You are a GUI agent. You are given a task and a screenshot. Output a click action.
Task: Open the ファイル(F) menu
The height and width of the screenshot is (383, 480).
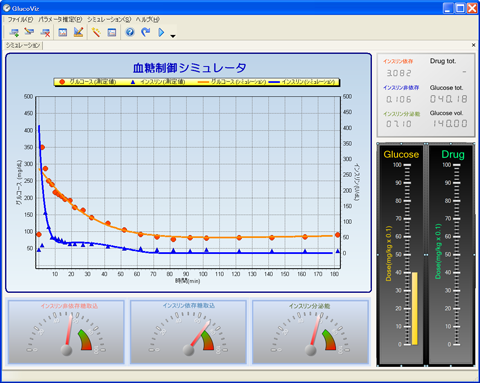coord(20,19)
